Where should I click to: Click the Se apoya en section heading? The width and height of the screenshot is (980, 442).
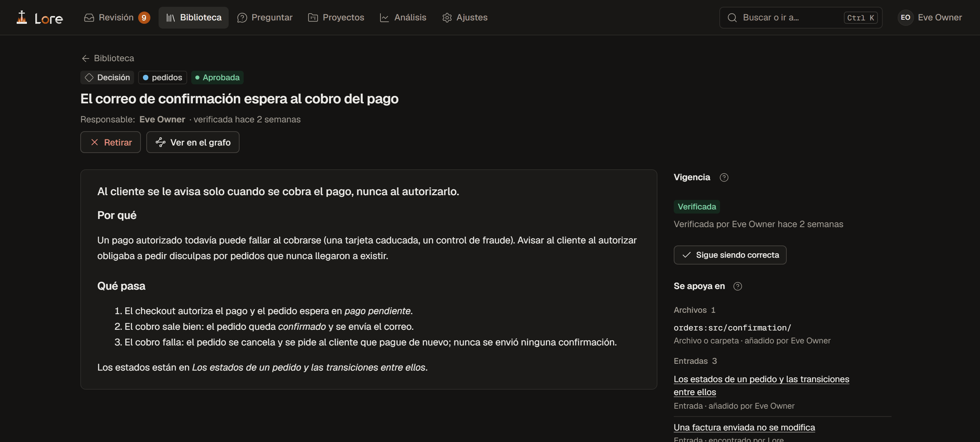pyautogui.click(x=699, y=286)
